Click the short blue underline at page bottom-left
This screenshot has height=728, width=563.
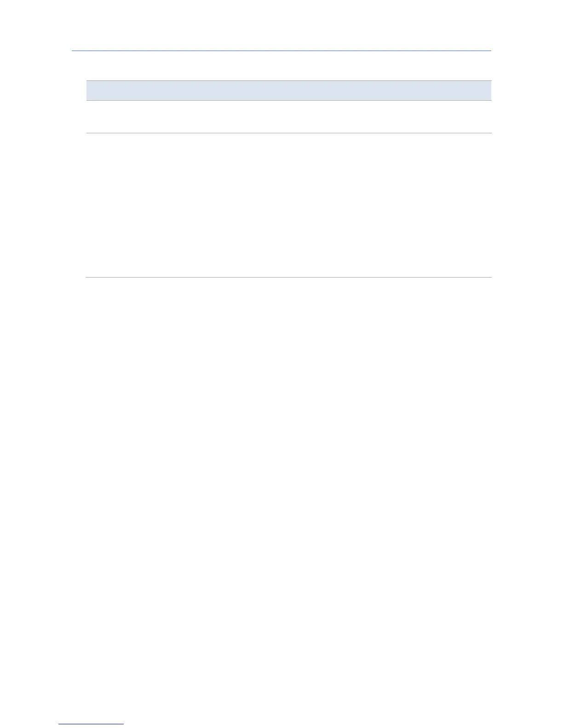tap(92, 724)
